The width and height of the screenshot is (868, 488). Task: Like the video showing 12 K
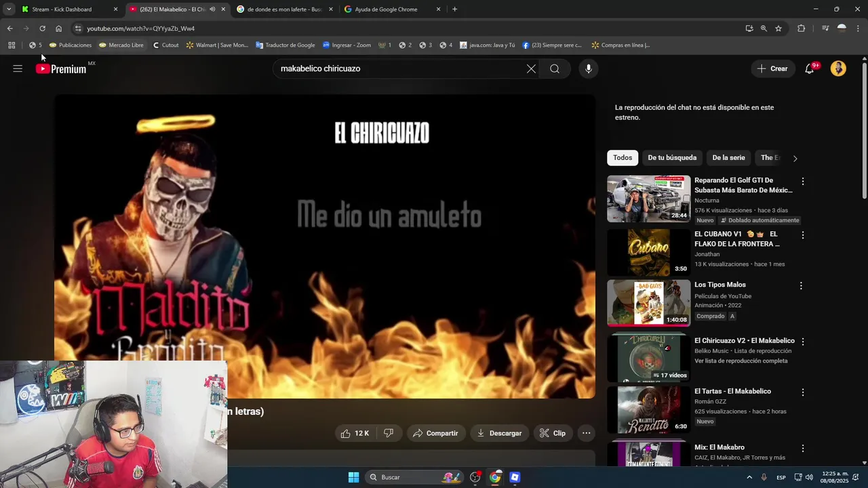pyautogui.click(x=355, y=433)
